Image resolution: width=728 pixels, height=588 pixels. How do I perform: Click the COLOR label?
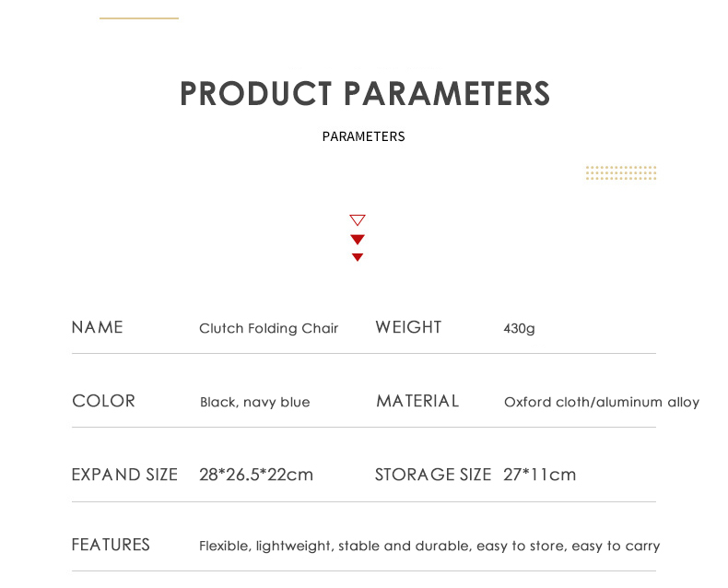(x=104, y=401)
